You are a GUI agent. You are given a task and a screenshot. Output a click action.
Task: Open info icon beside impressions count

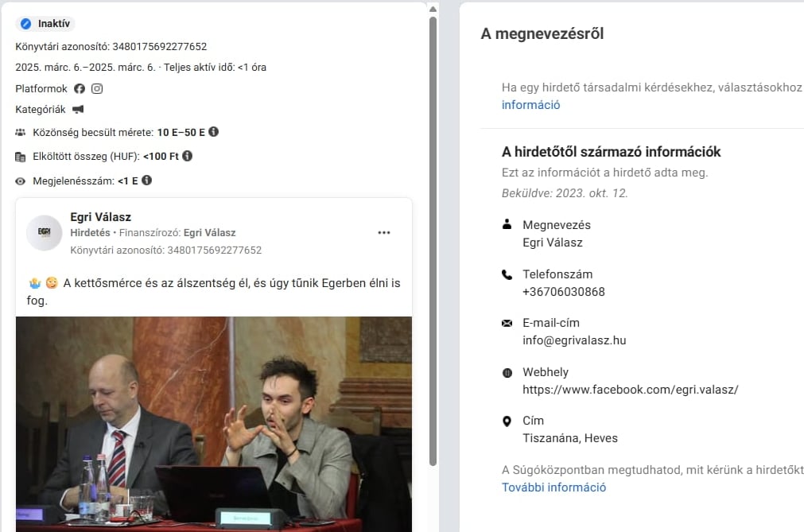point(146,181)
